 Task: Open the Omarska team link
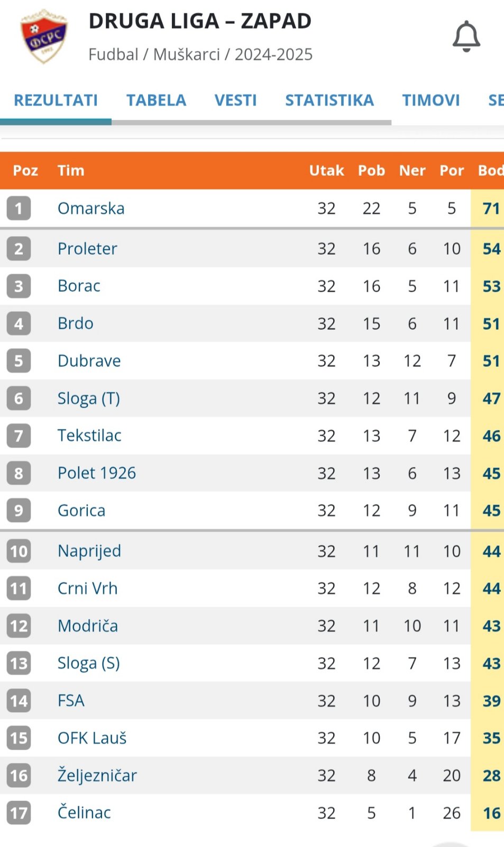point(91,208)
